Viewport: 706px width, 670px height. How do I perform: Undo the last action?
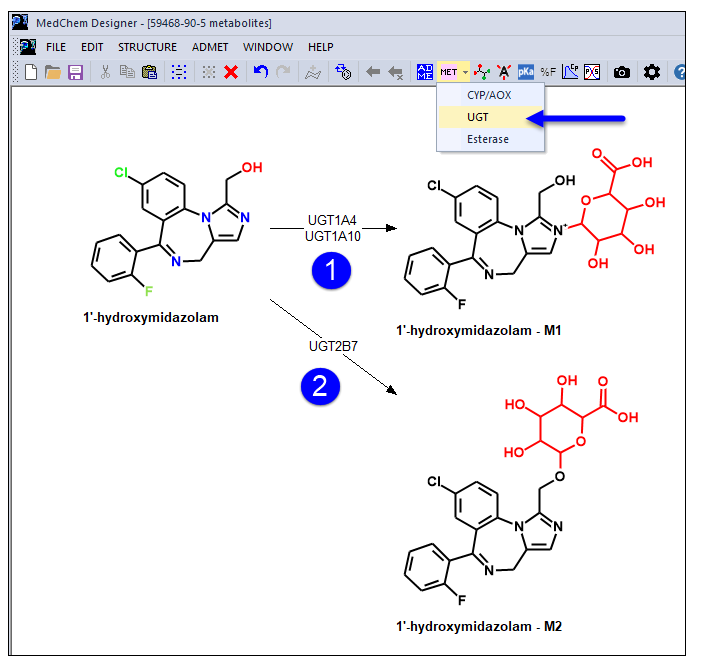click(x=261, y=72)
